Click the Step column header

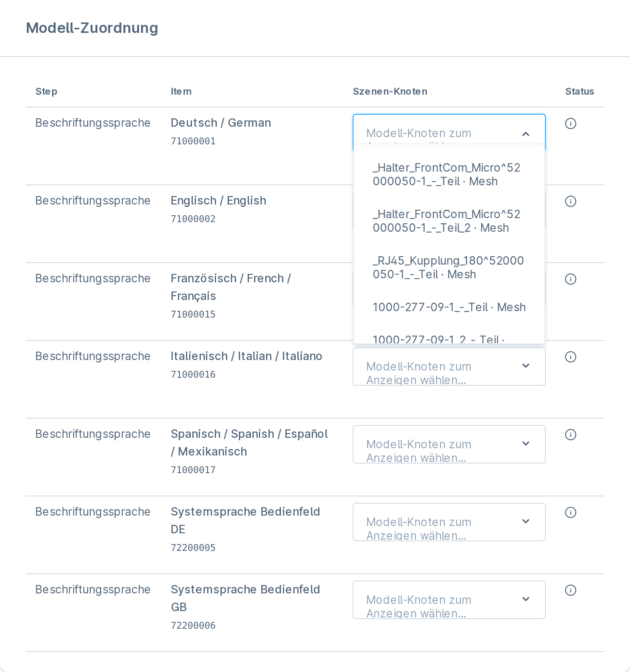tap(46, 91)
